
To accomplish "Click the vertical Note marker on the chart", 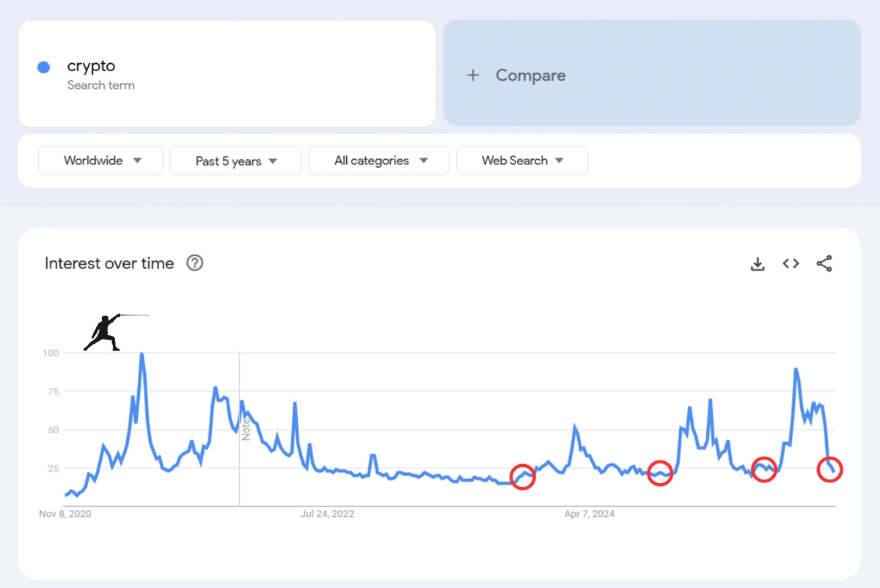I will click(246, 428).
